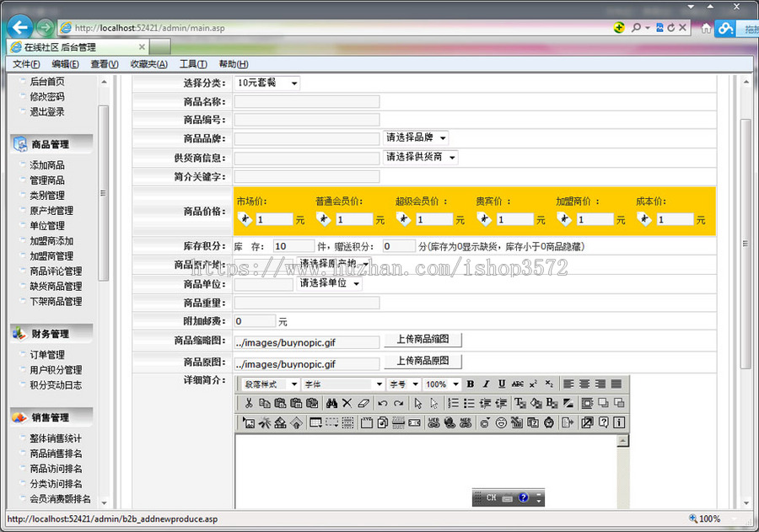
Task: Toggle italic formatting in the editor
Action: point(487,384)
